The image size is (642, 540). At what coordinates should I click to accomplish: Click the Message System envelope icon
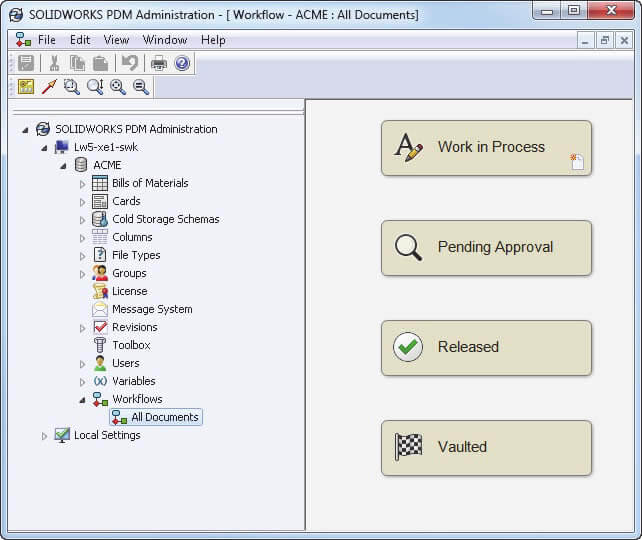(100, 309)
